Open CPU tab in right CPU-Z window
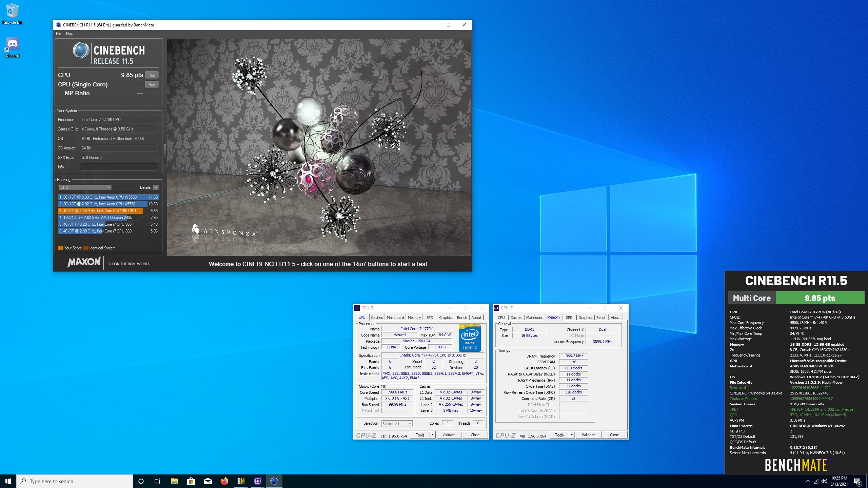The image size is (868, 488). (x=501, y=318)
